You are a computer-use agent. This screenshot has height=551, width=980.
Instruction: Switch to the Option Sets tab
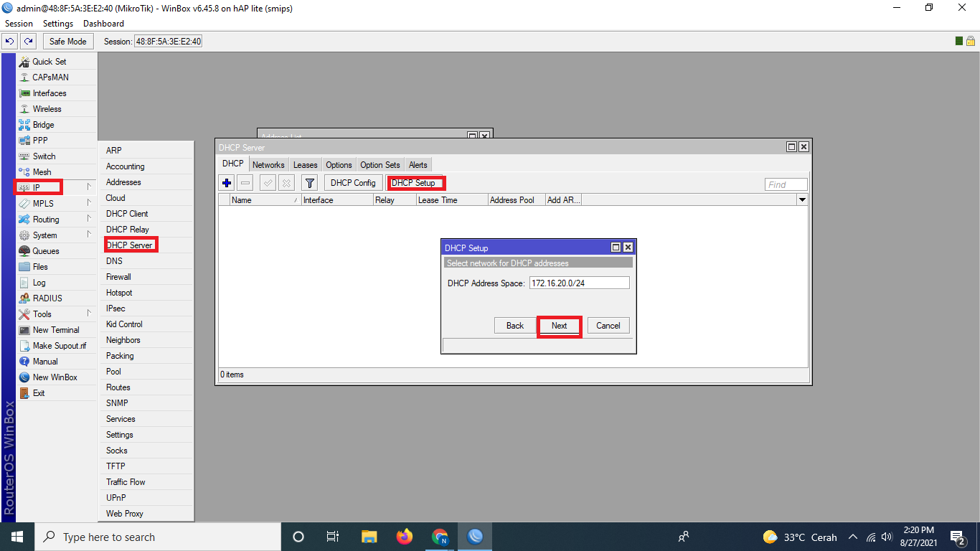tap(380, 165)
